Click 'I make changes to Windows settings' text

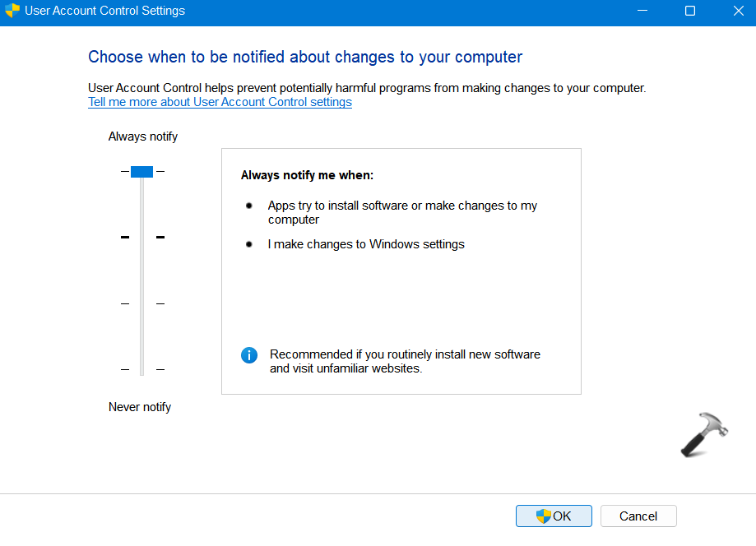pos(366,244)
